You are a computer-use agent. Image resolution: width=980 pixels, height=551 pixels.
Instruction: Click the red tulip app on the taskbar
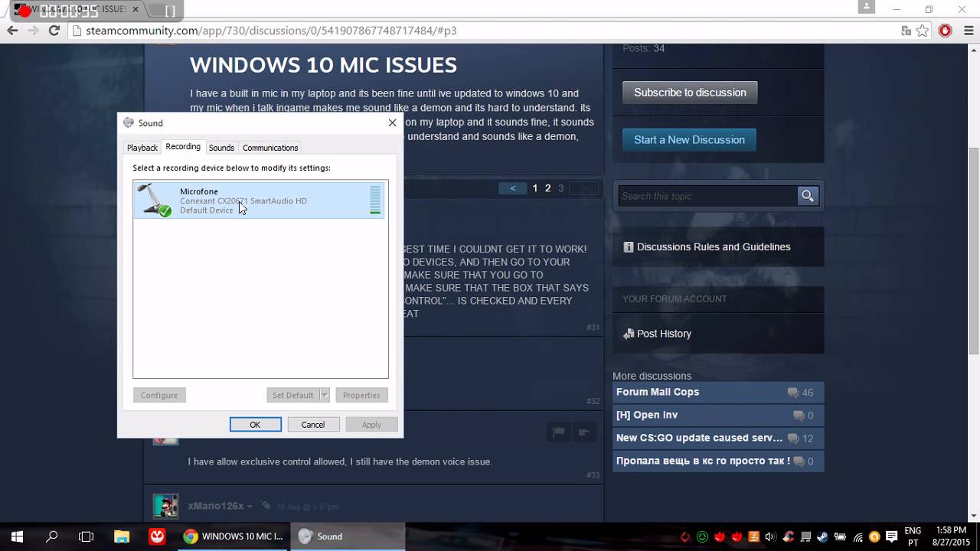click(x=157, y=536)
